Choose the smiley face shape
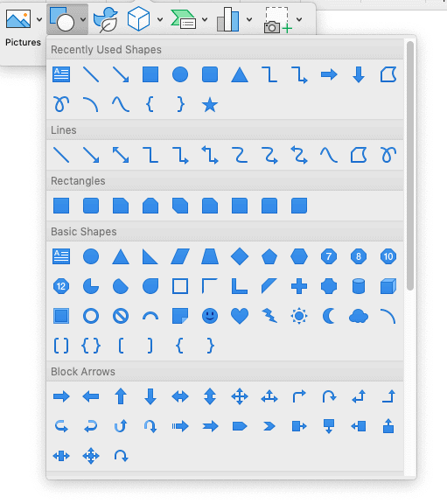 click(210, 316)
